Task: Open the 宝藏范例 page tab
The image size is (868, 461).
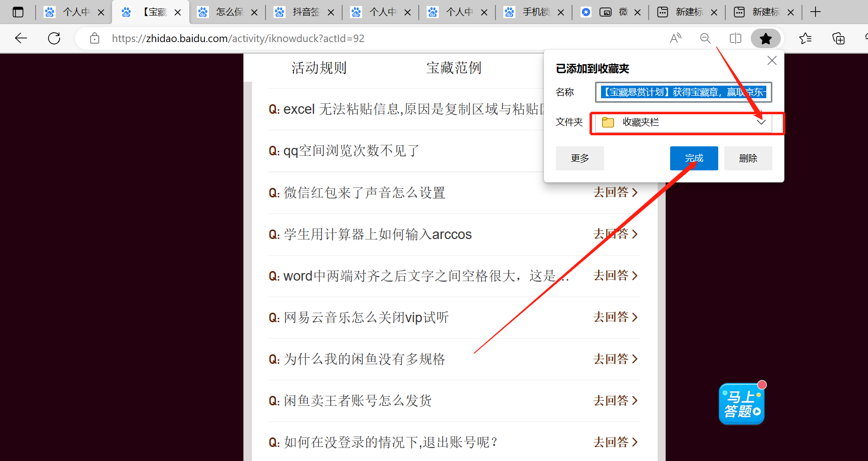Action: pyautogui.click(x=454, y=68)
